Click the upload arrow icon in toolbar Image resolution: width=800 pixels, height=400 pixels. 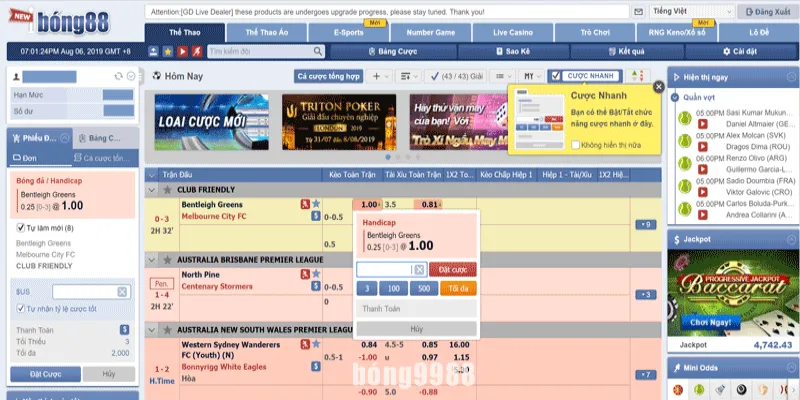[x=154, y=52]
